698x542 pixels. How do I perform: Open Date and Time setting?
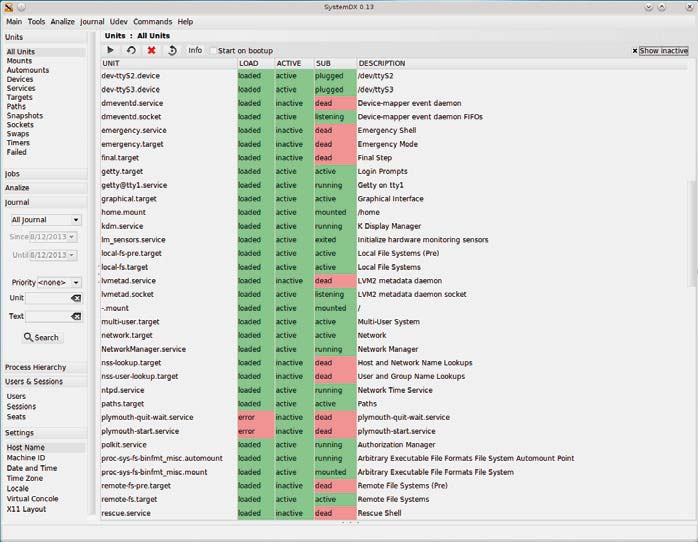(32, 468)
